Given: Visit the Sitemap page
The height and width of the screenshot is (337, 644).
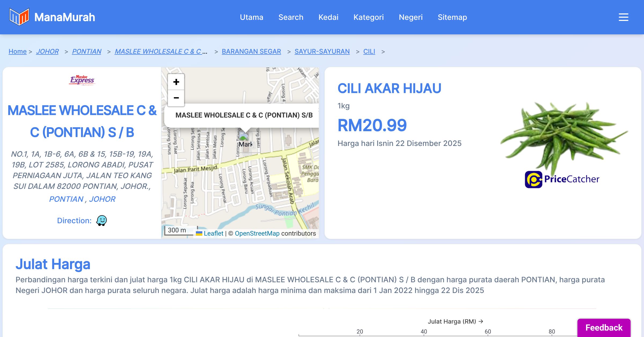Looking at the screenshot, I should click(x=452, y=17).
